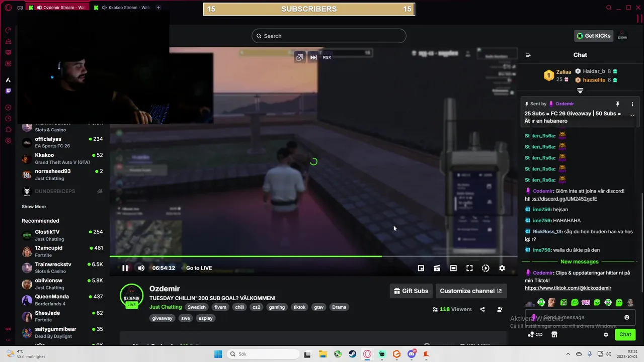Image resolution: width=644 pixels, height=362 pixels.
Task: Click the viewer list icon beside share
Action: [x=500, y=309]
